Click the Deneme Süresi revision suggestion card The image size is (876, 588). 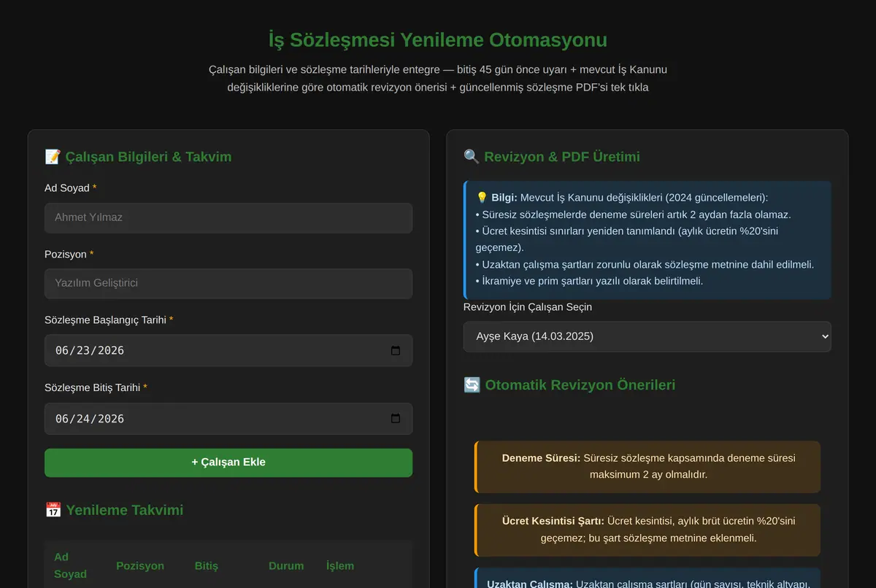(x=647, y=467)
